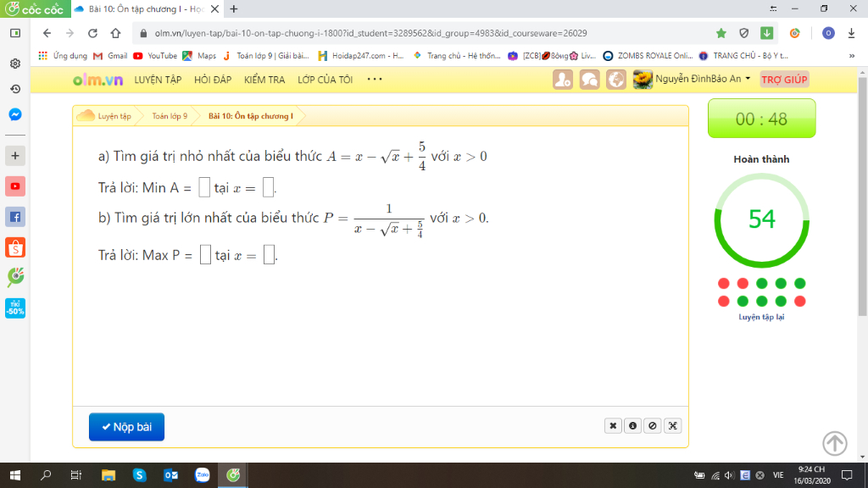Go to Toán lớp 9 breadcrumb
This screenshot has height=488, width=868.
pos(170,116)
